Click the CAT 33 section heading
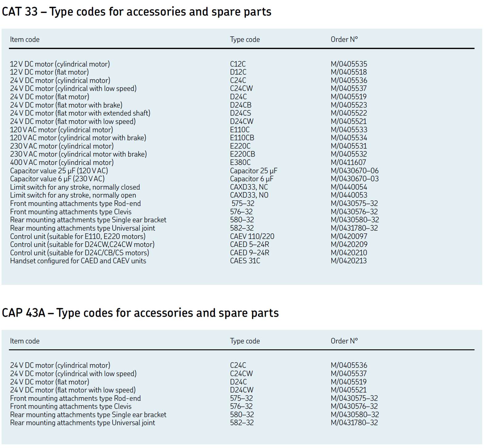 point(136,12)
